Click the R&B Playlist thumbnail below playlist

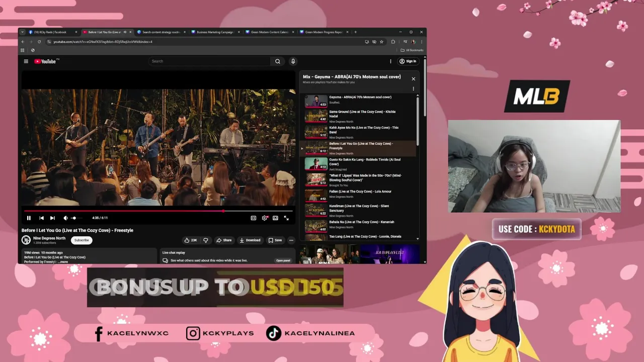pyautogui.click(x=389, y=254)
